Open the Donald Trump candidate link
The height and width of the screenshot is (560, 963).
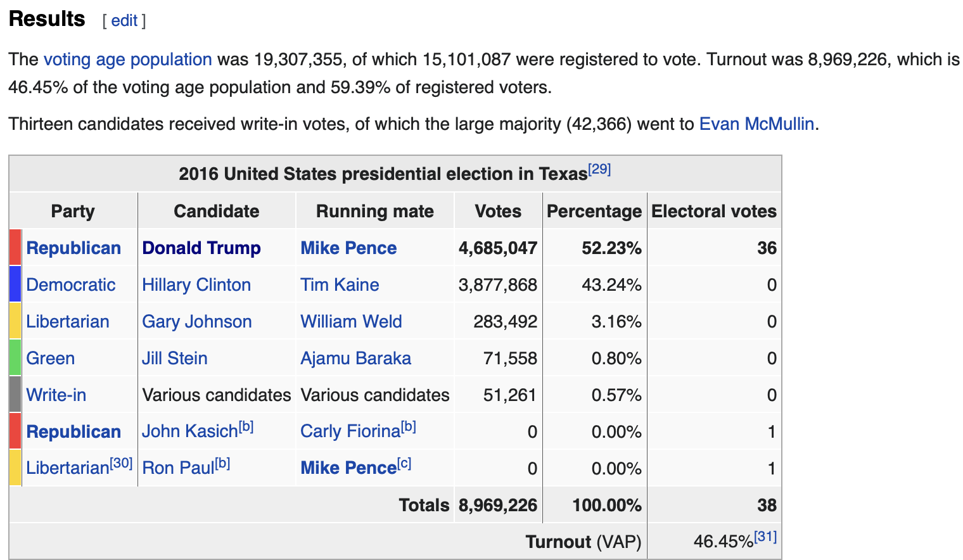click(x=201, y=248)
